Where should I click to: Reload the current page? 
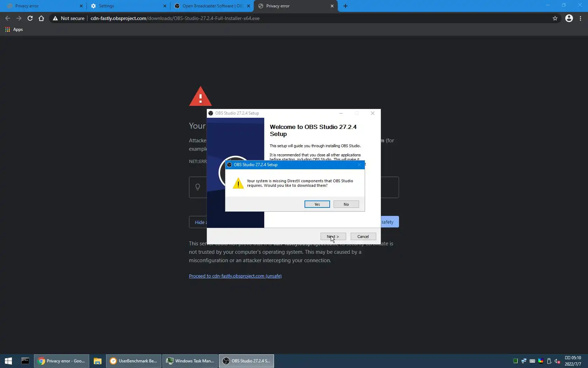coord(30,18)
